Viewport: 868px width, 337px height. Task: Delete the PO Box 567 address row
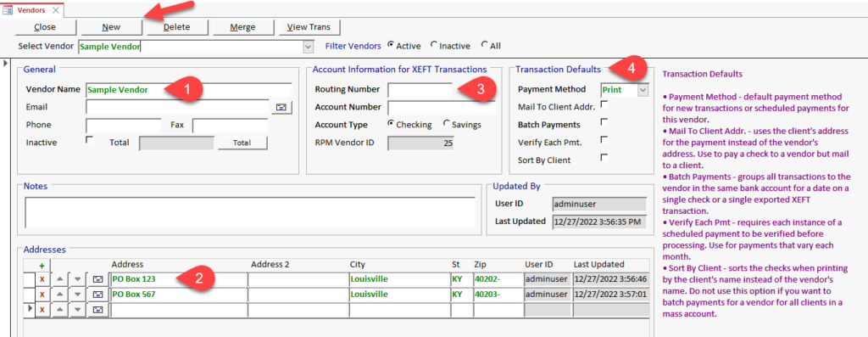42,295
